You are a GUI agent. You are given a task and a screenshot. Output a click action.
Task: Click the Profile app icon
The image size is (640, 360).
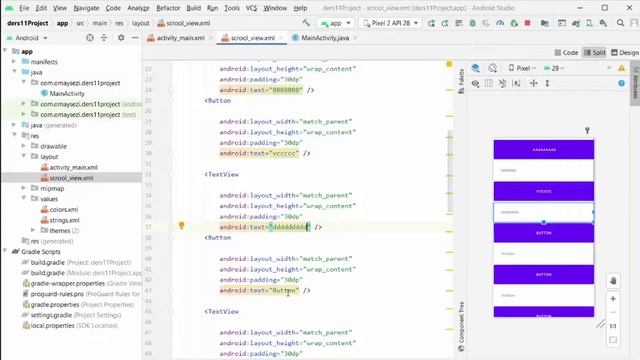point(500,23)
